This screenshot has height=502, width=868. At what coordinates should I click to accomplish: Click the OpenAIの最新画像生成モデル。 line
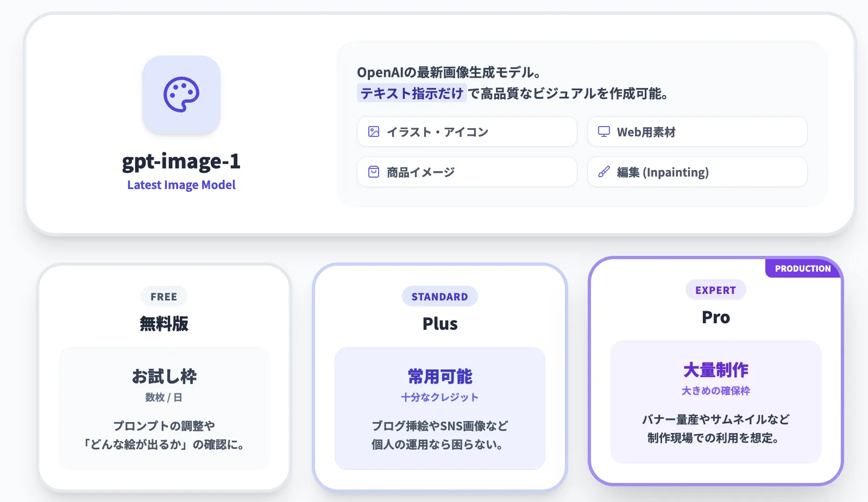(449, 72)
